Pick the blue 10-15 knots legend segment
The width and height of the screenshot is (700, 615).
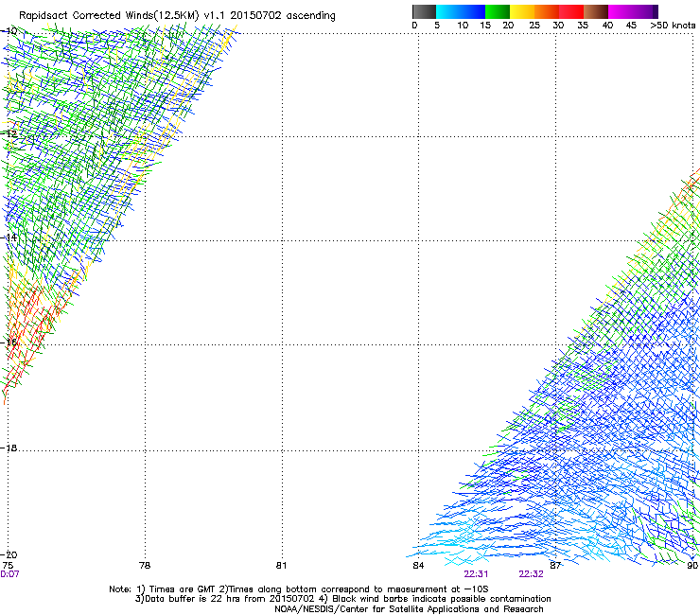[x=473, y=11]
